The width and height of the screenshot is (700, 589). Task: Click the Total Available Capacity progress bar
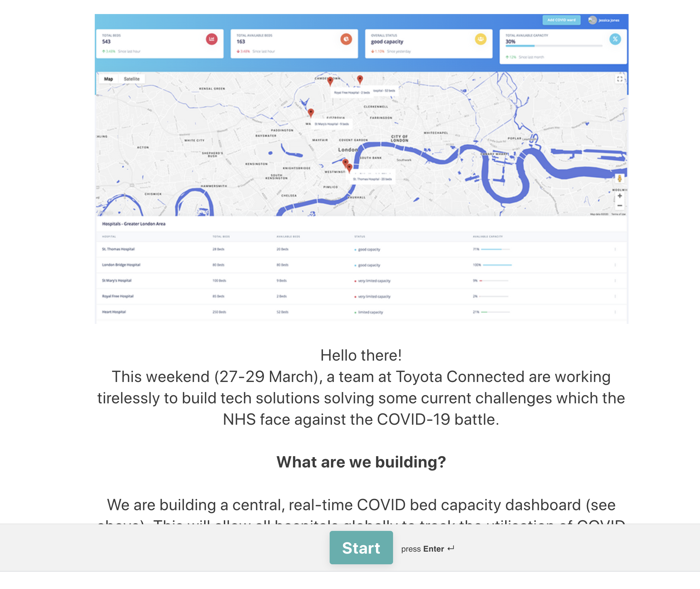point(554,46)
